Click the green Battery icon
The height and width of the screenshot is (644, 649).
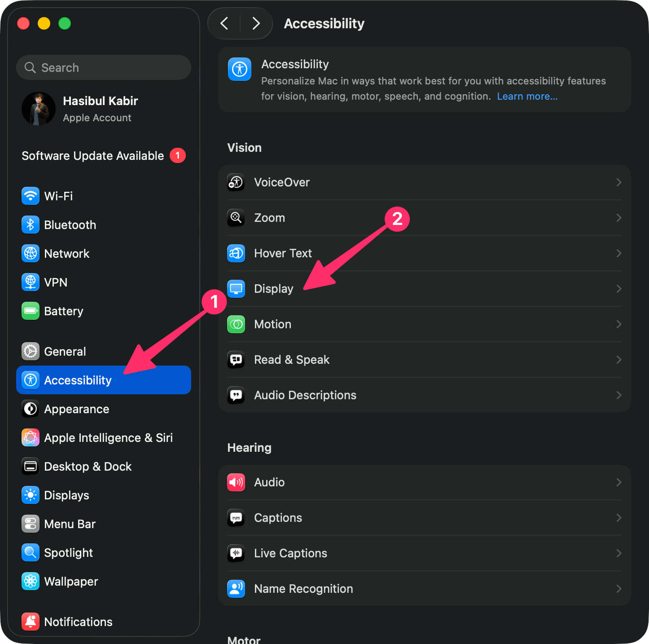pyautogui.click(x=31, y=311)
